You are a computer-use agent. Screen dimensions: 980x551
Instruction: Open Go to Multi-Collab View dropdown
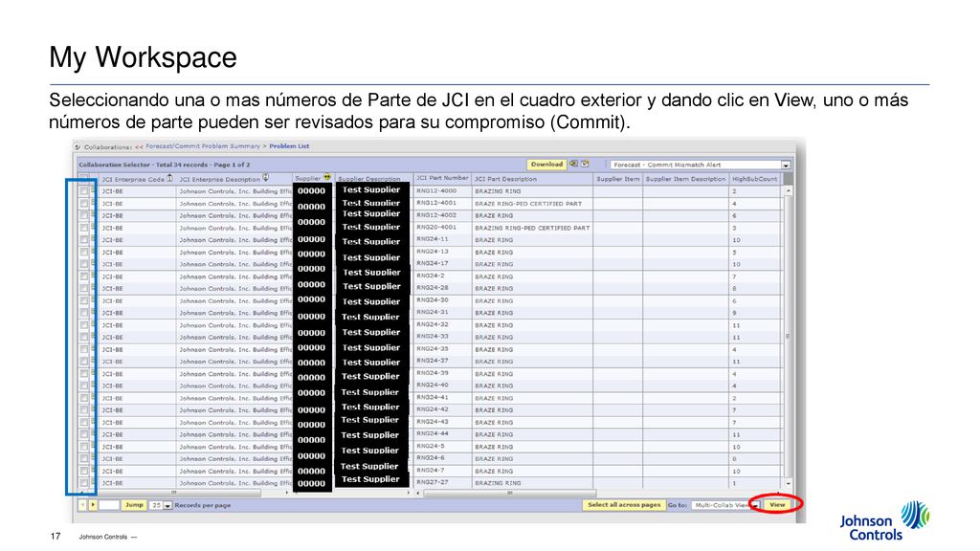pos(755,505)
